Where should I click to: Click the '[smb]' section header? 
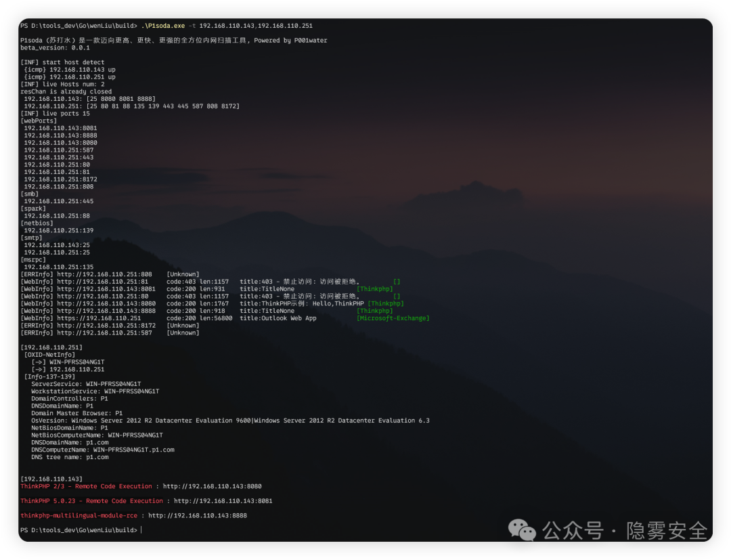tap(29, 194)
